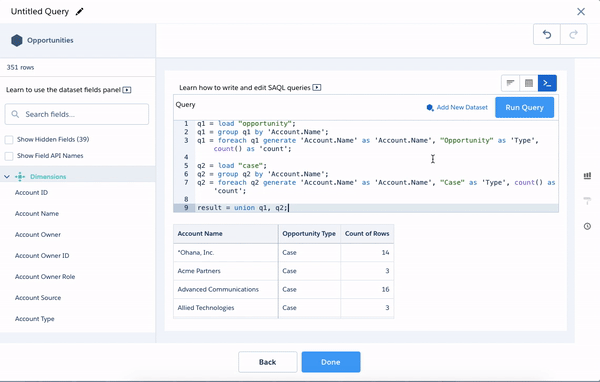
Task: Click the Add New Dataset icon
Action: pyautogui.click(x=430, y=108)
